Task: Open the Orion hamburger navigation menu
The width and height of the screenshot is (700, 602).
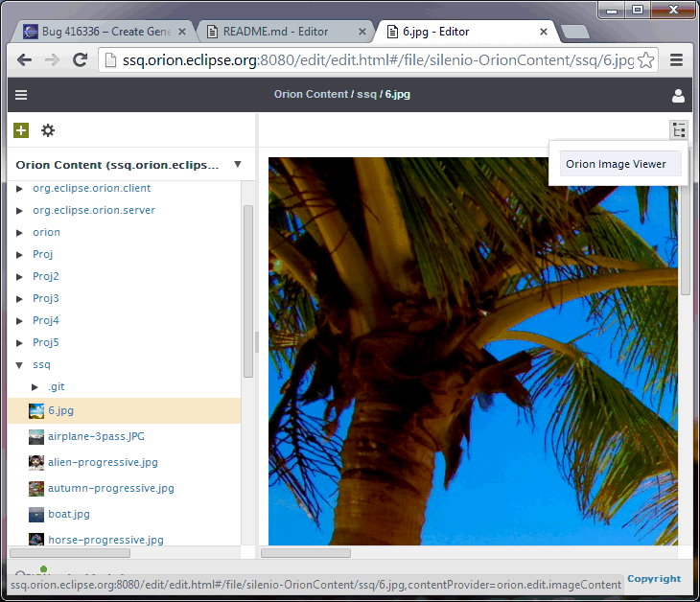Action: (21, 95)
